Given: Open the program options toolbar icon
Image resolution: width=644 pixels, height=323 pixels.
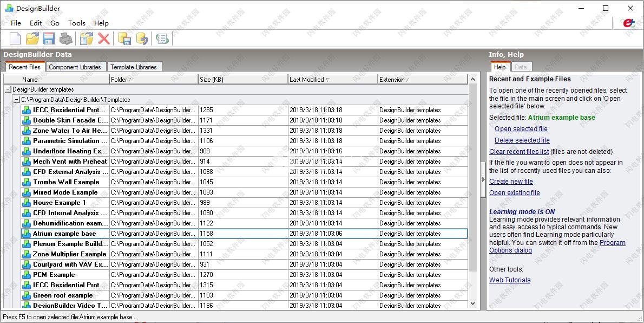Looking at the screenshot, I should pyautogui.click(x=162, y=38).
